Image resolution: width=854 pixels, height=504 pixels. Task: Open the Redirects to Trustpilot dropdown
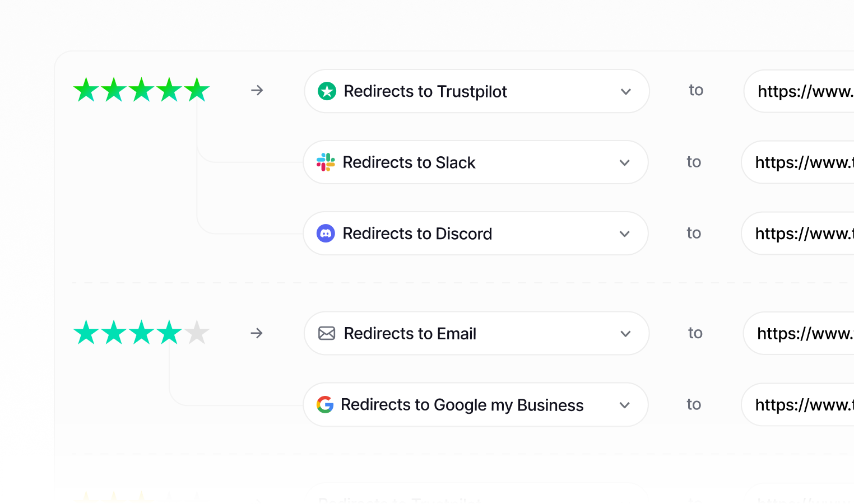coord(477,91)
